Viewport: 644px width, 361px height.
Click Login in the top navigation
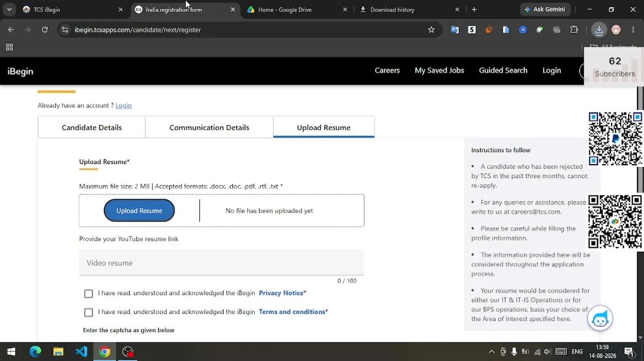(552, 70)
